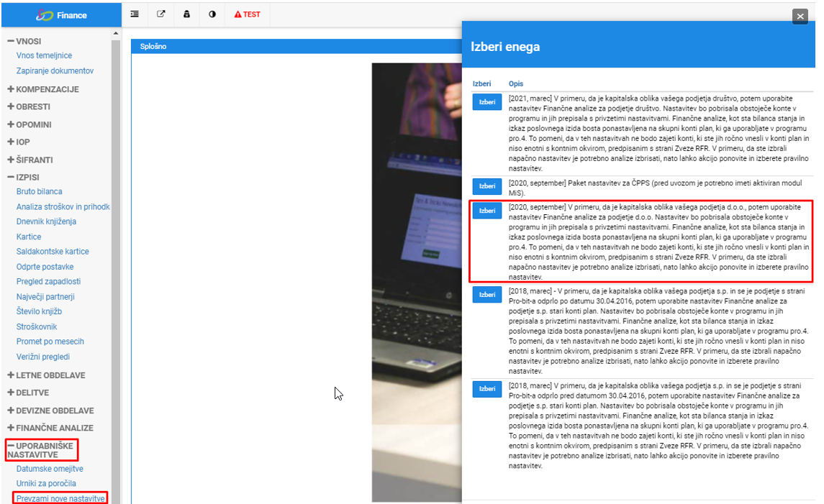Expand the IOP section
The image size is (824, 504).
click(19, 142)
